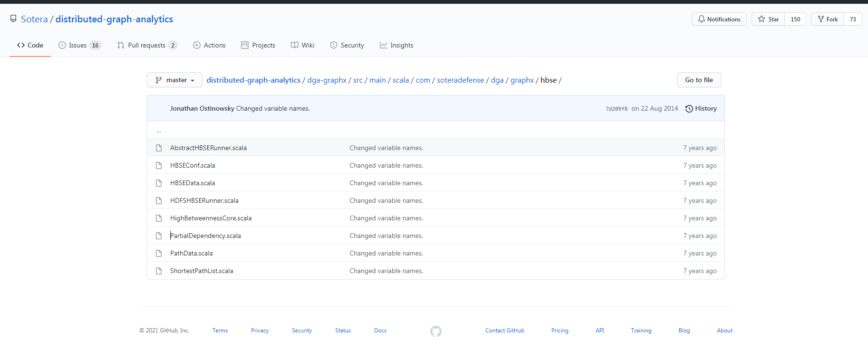Viewport: 868px width, 350px height.
Task: Open the Issues tab
Action: [x=78, y=46]
